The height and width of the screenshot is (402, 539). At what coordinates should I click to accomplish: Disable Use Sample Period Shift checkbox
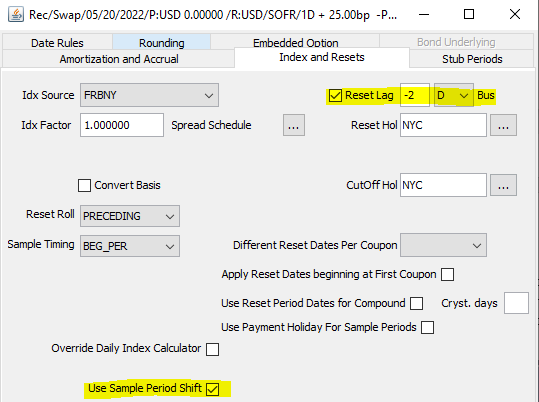point(212,389)
